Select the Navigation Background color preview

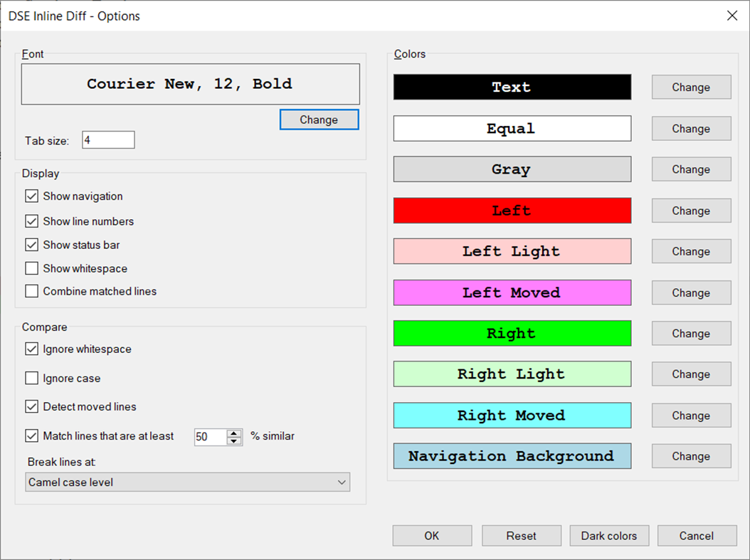coord(512,456)
